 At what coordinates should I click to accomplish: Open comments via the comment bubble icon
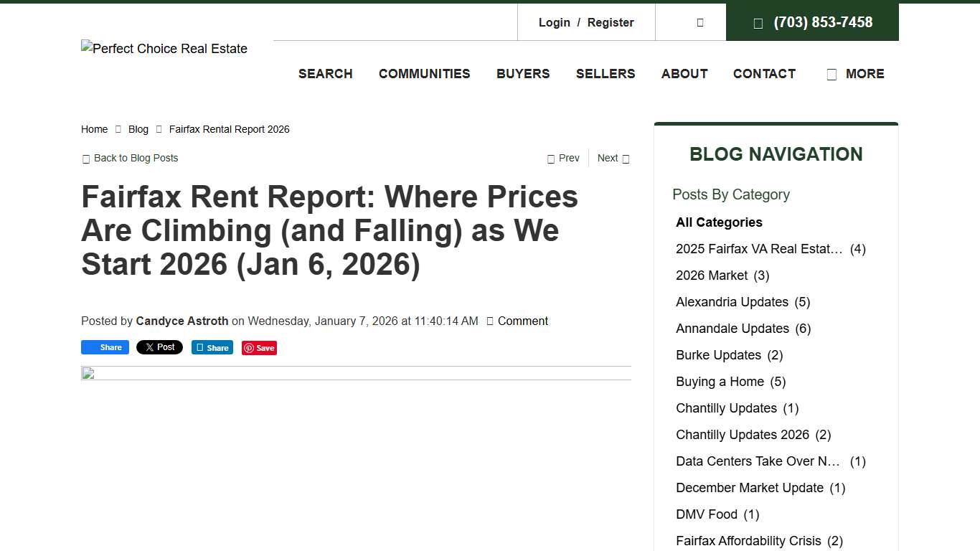491,321
